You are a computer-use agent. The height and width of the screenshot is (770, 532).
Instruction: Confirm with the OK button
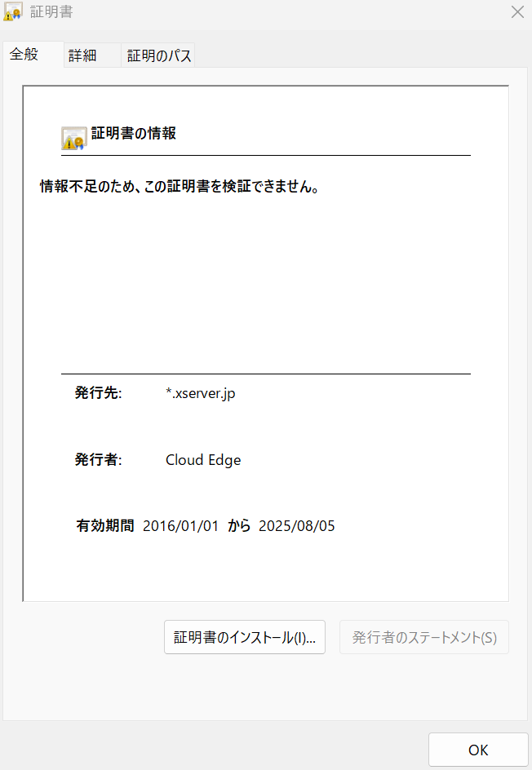coord(478,750)
